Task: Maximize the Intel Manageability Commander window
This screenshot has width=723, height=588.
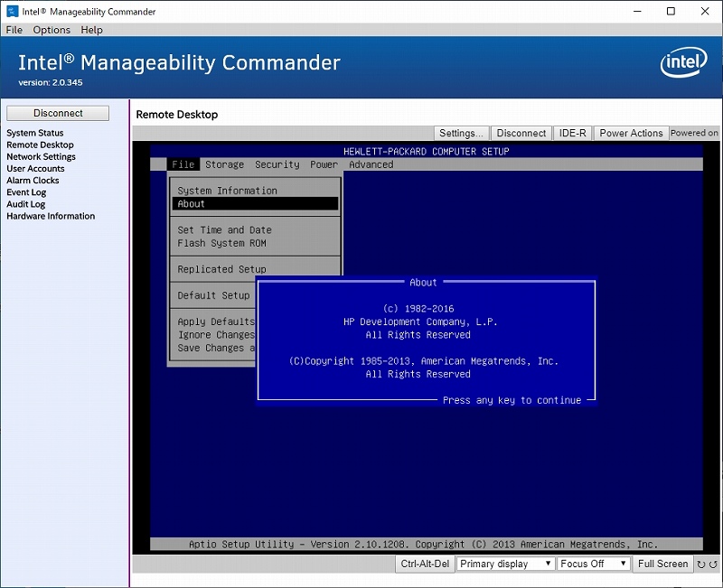Action: pos(671,11)
